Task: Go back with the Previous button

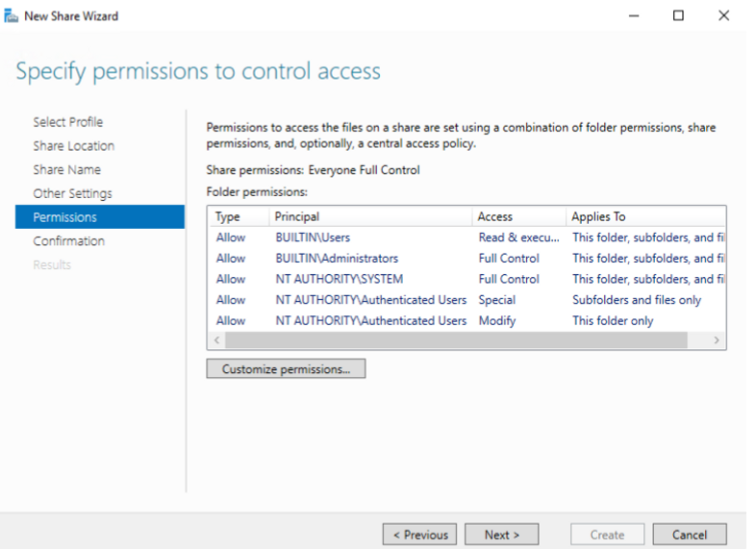Action: click(419, 535)
